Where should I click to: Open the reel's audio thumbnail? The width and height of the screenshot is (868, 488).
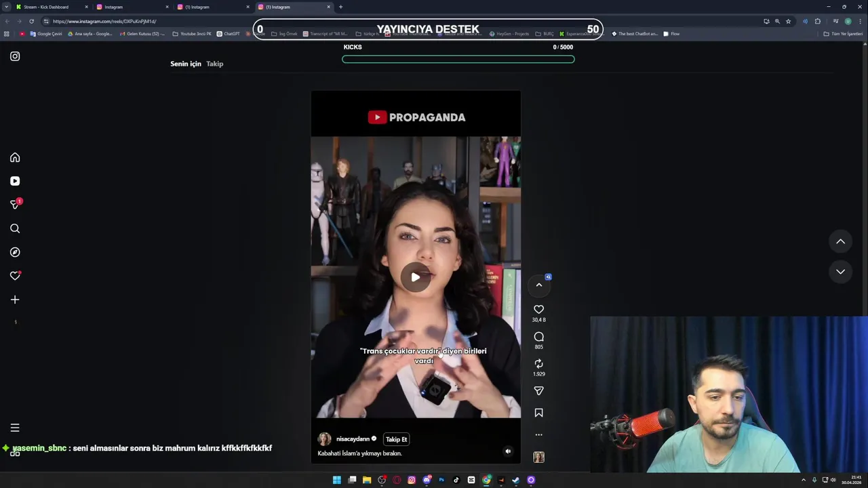538,457
